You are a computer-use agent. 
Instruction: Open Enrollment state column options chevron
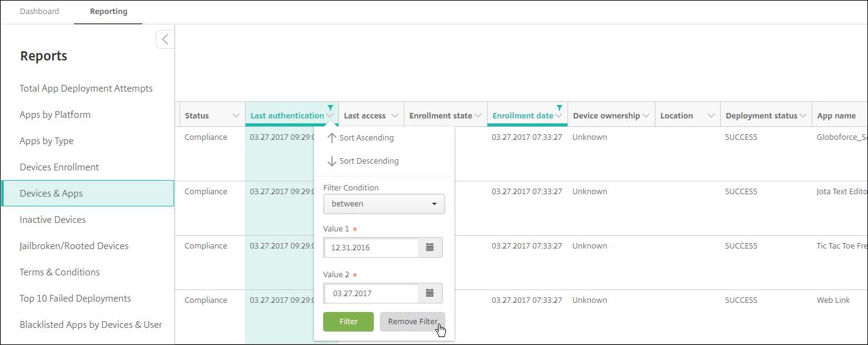(478, 116)
